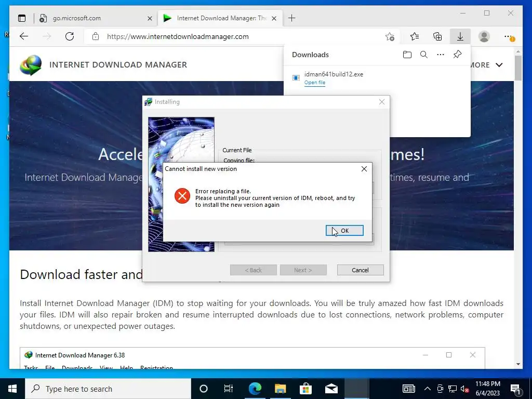Open a new browser tab
532x399 pixels.
pyautogui.click(x=291, y=18)
